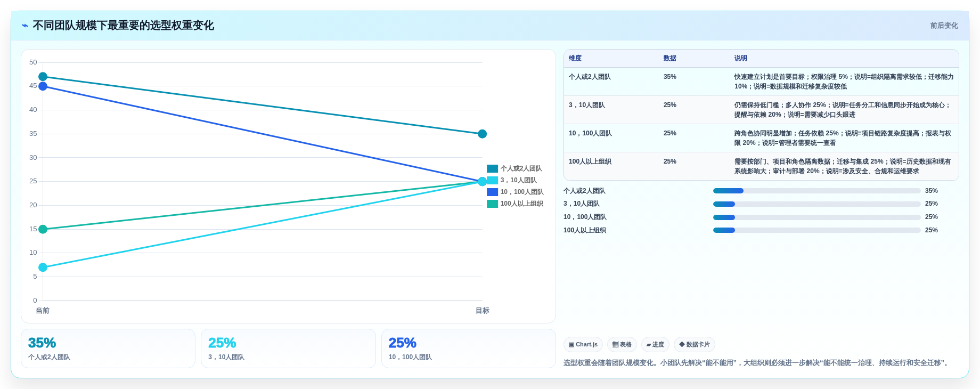Toggle 100人以上组织 legend color box
The image size is (980, 389).
point(492,204)
